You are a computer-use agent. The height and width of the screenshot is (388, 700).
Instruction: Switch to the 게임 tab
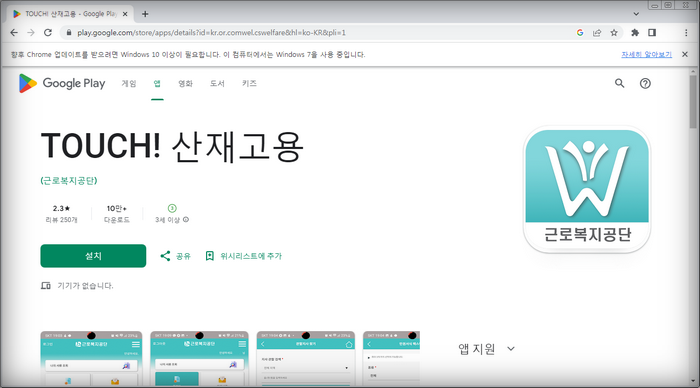[x=129, y=83]
